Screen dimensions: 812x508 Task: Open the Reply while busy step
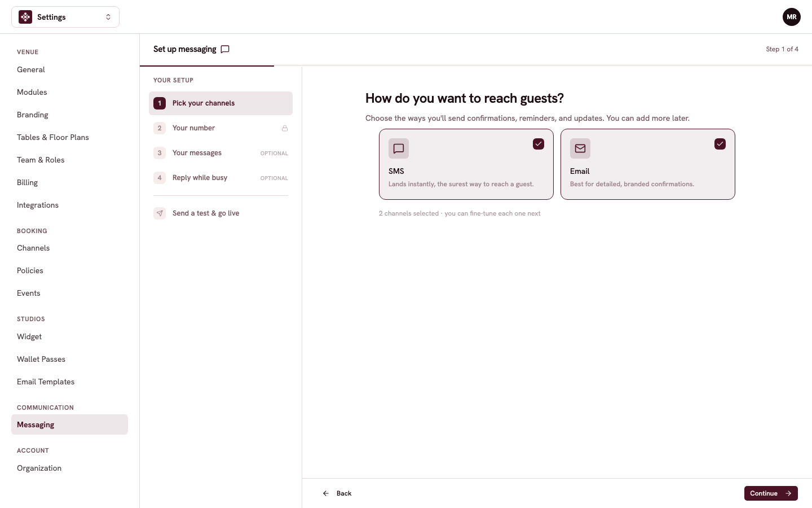tap(220, 178)
